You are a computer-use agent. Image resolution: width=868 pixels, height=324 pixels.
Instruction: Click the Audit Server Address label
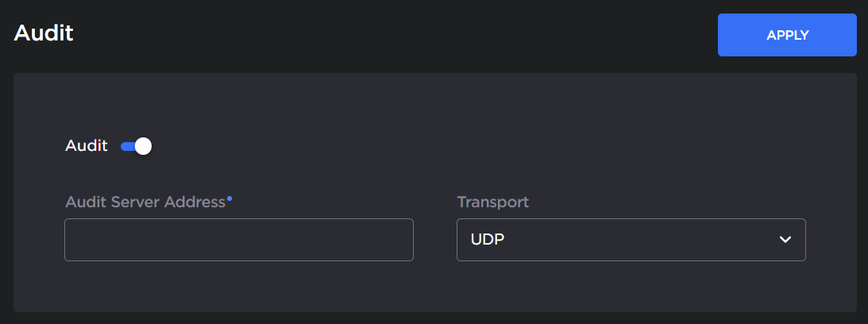pyautogui.click(x=145, y=202)
